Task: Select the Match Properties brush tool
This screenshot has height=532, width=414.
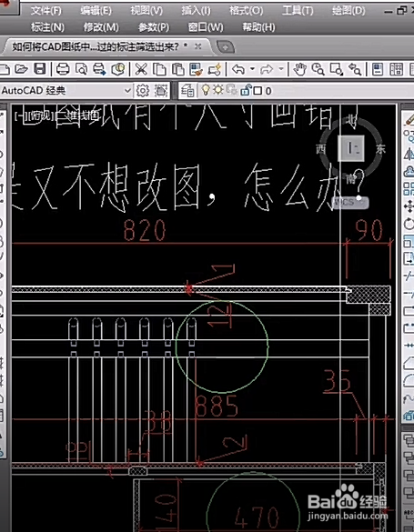Action: (x=197, y=69)
